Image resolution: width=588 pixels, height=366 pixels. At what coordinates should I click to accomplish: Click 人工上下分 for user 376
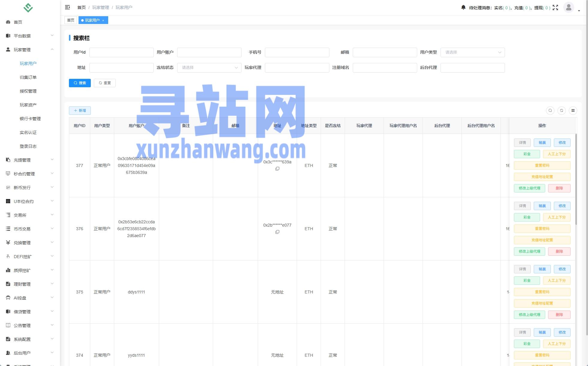point(557,217)
